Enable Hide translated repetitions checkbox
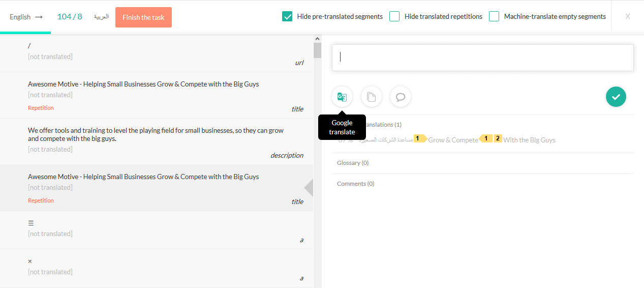This screenshot has width=644, height=288. (394, 16)
